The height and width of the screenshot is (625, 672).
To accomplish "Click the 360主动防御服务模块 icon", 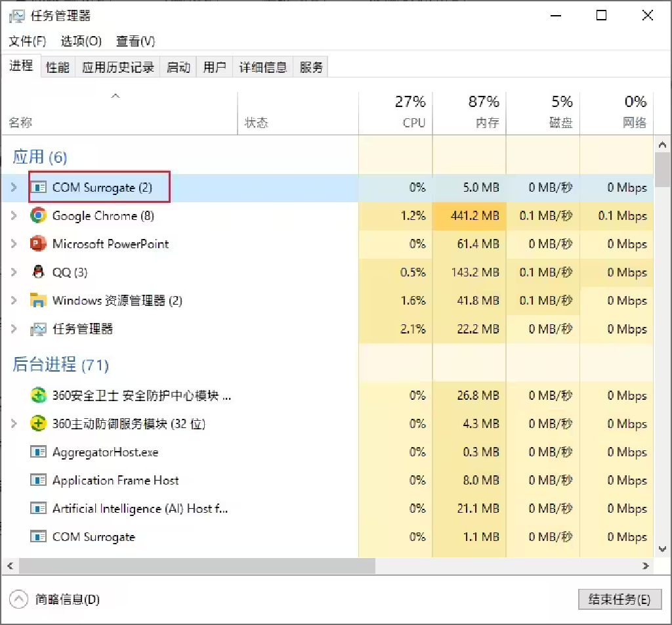I will (39, 423).
